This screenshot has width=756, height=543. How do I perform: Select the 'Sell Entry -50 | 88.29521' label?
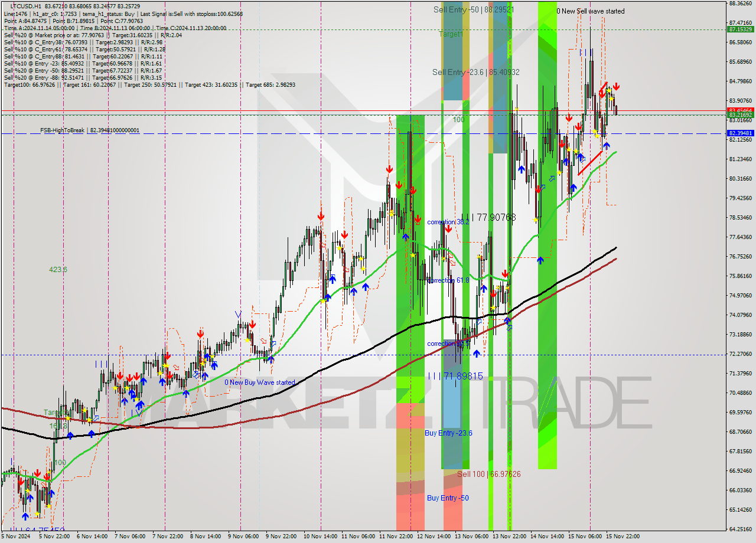tap(474, 9)
